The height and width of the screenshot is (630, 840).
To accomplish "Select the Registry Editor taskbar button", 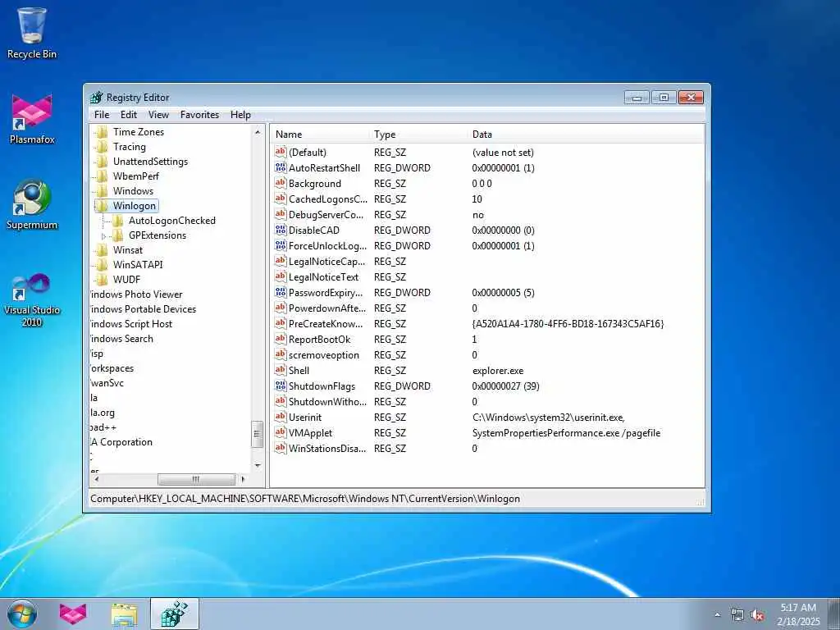I will click(175, 614).
